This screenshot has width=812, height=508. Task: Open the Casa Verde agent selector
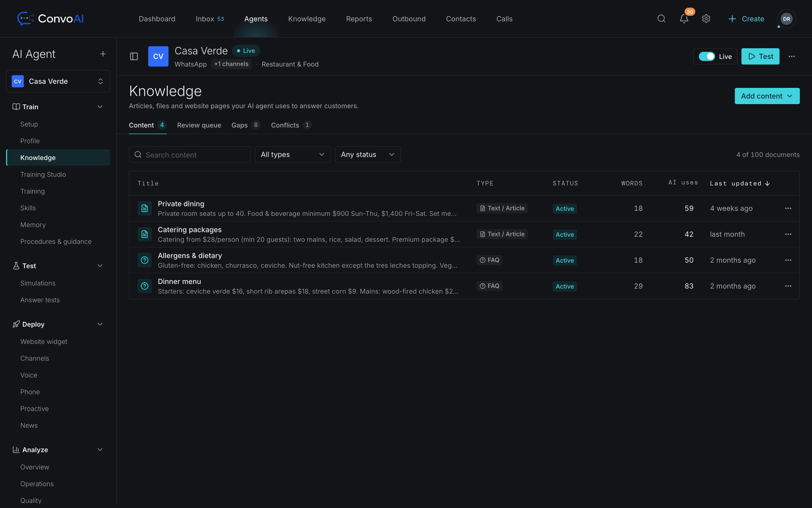coord(58,81)
